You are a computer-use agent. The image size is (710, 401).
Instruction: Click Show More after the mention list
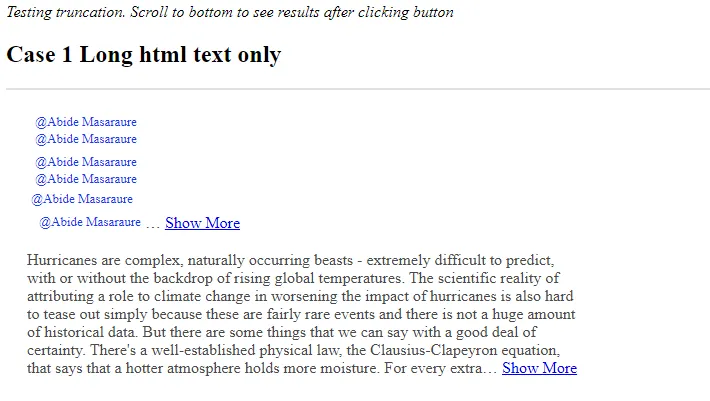(202, 223)
